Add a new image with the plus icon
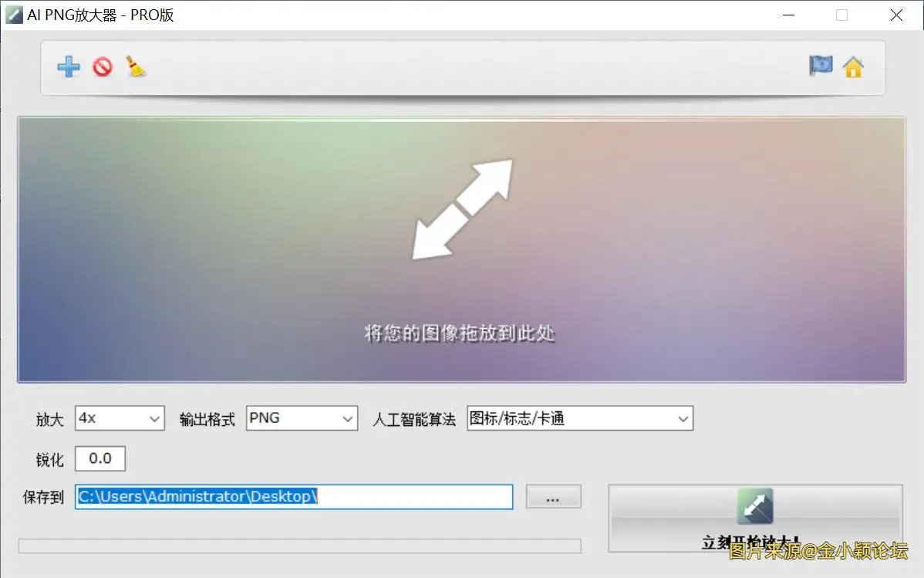 coord(69,66)
